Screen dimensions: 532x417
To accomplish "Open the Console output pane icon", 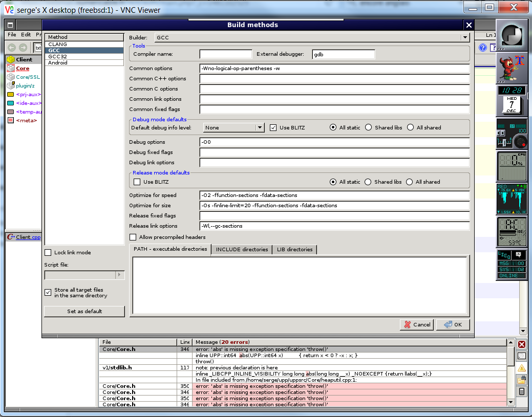I will pos(522,356).
